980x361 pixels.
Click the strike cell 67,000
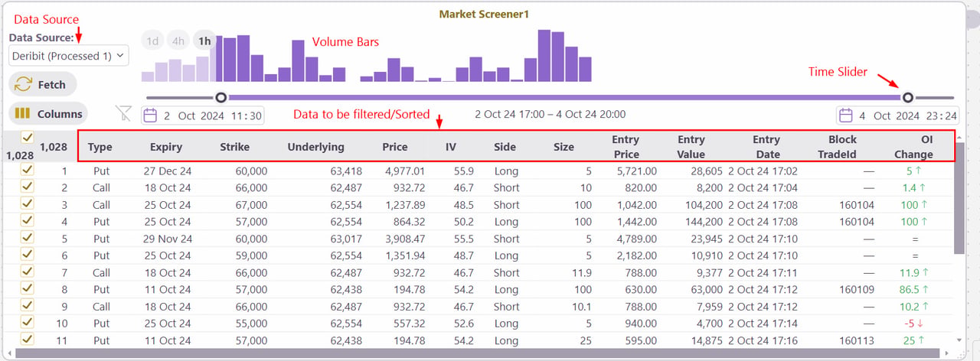click(251, 204)
